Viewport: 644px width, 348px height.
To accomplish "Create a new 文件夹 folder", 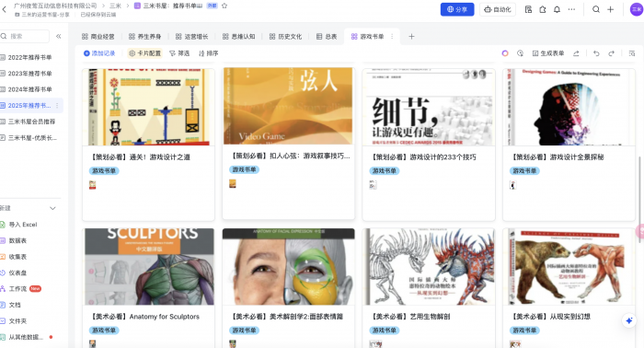I will pos(17,321).
